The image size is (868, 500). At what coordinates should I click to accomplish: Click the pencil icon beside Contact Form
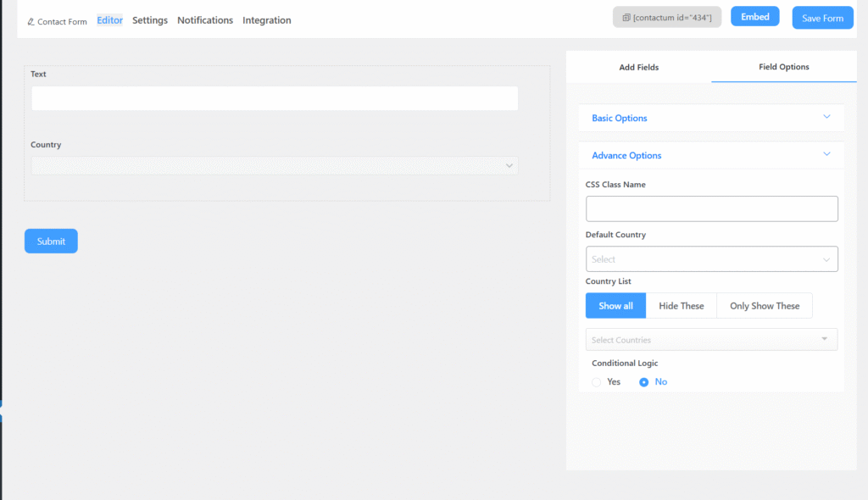pyautogui.click(x=31, y=21)
